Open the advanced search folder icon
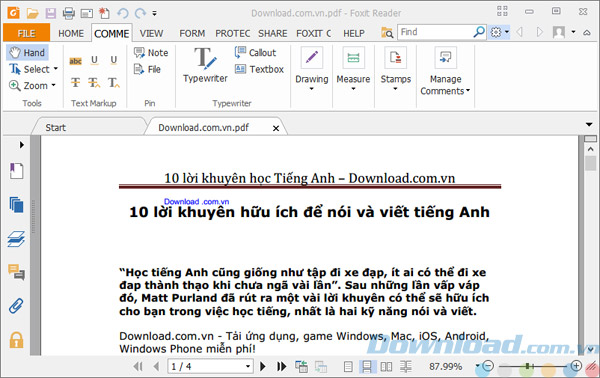The image size is (600, 378). pos(387,33)
